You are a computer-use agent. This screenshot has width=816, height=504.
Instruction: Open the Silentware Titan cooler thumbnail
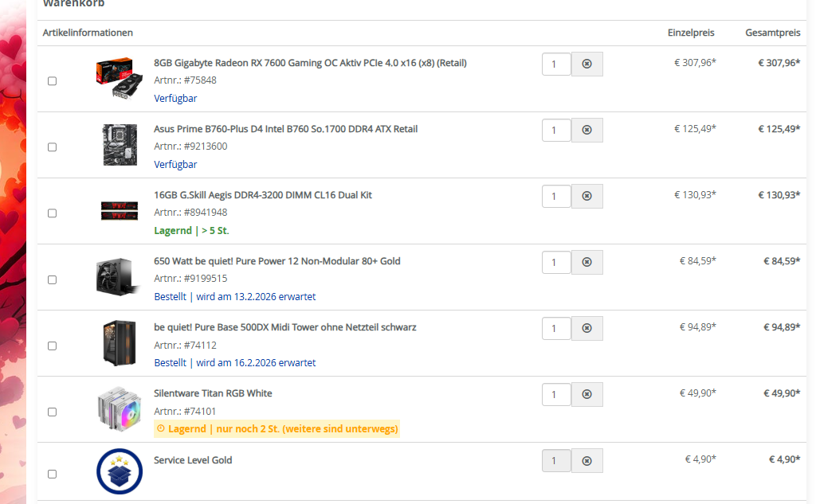coord(120,408)
